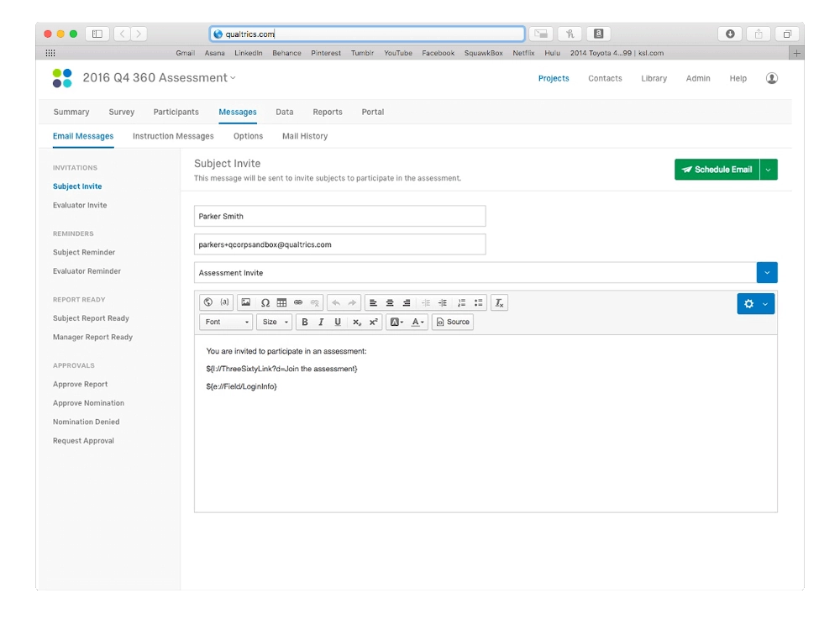This screenshot has height=640, width=840.
Task: Remove formatting with the Tx icon
Action: (499, 302)
